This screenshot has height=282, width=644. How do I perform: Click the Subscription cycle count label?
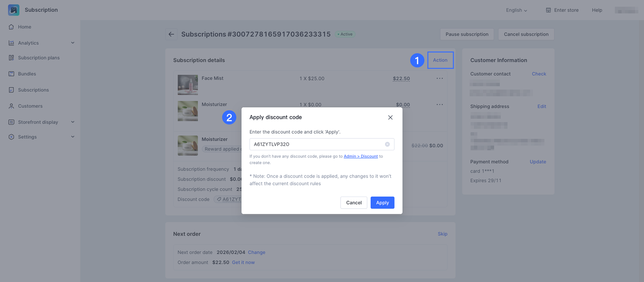click(205, 189)
